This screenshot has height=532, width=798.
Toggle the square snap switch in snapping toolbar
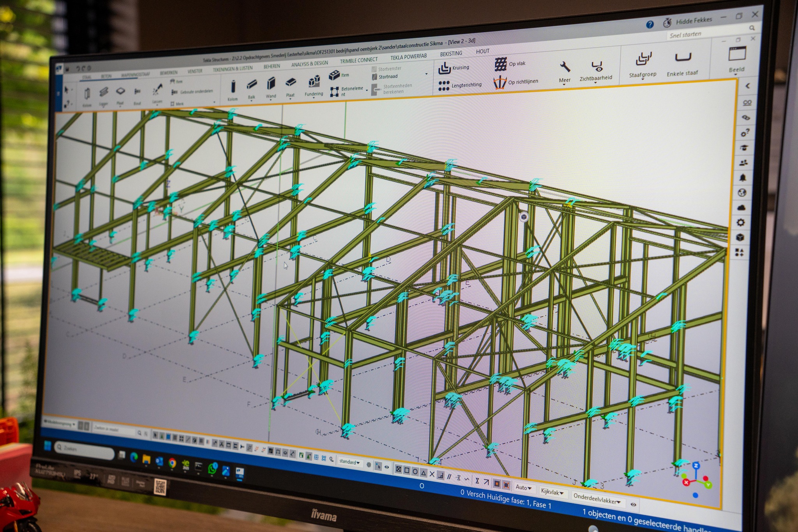(407, 471)
